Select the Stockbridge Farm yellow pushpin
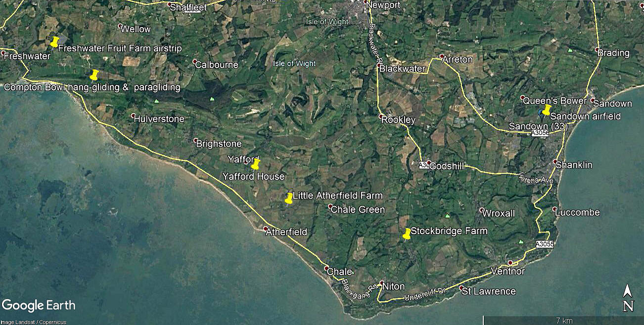The image size is (644, 325). pyautogui.click(x=407, y=234)
